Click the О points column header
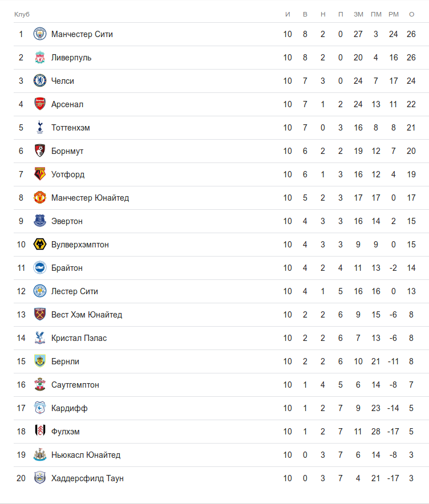Image resolution: width=429 pixels, height=504 pixels. 411,14
